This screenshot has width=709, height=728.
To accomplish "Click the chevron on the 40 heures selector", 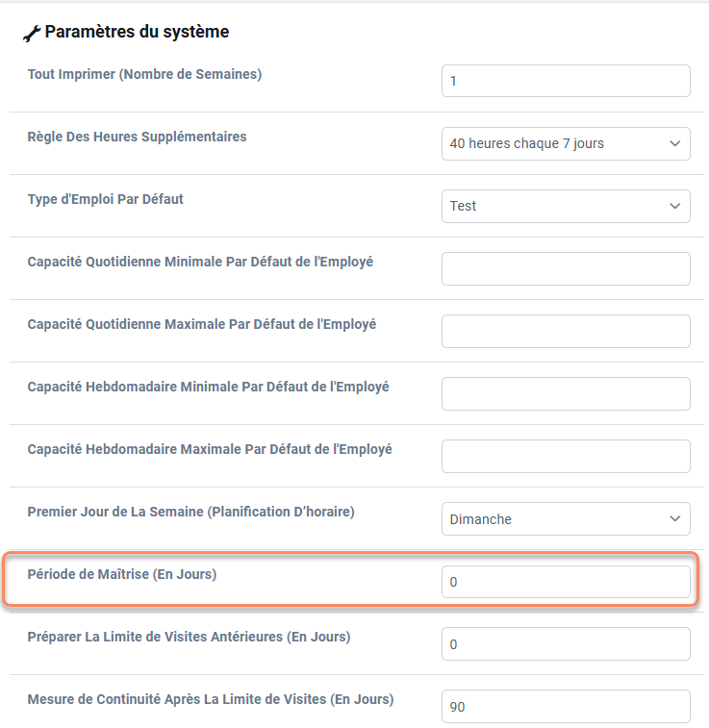I will pos(675,143).
